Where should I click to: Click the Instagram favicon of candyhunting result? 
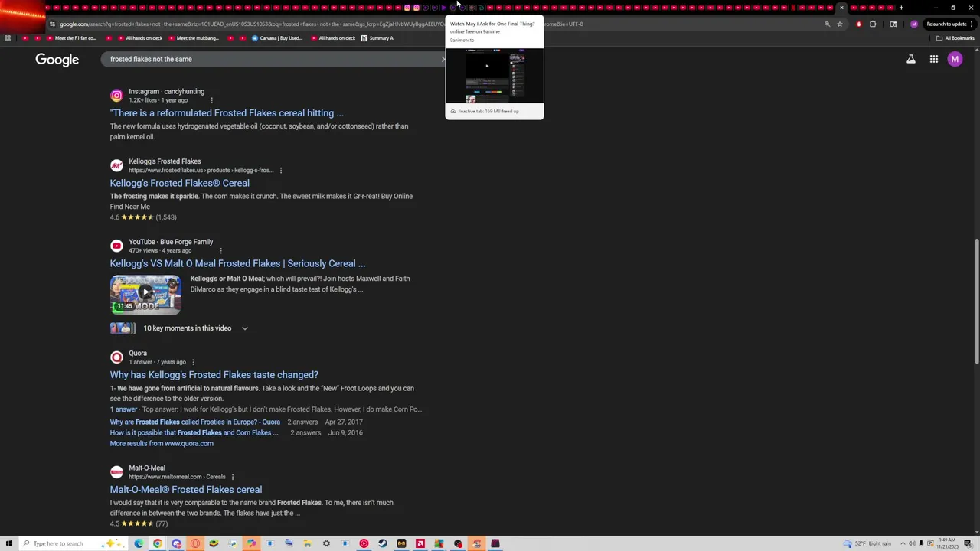116,96
